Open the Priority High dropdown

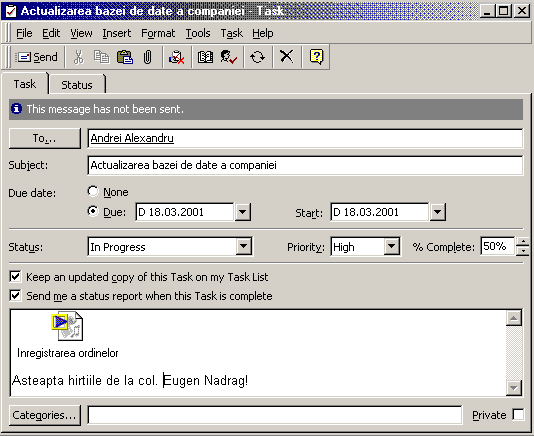coord(392,246)
